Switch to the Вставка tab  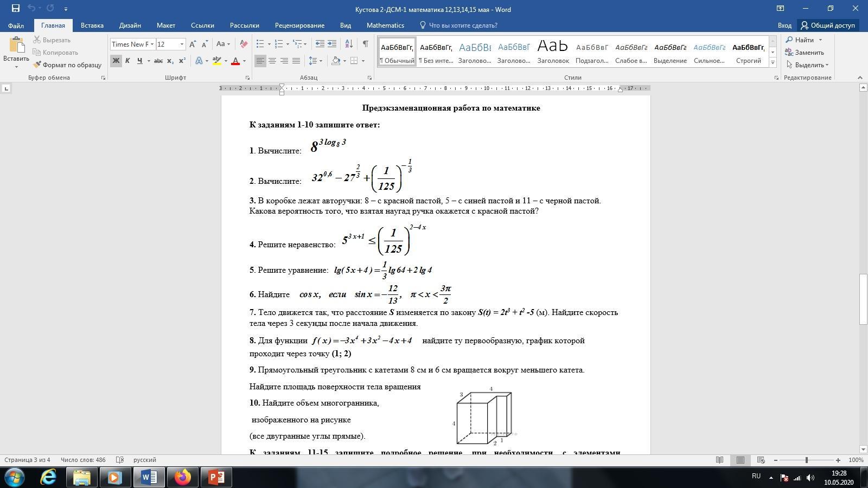tap(92, 25)
